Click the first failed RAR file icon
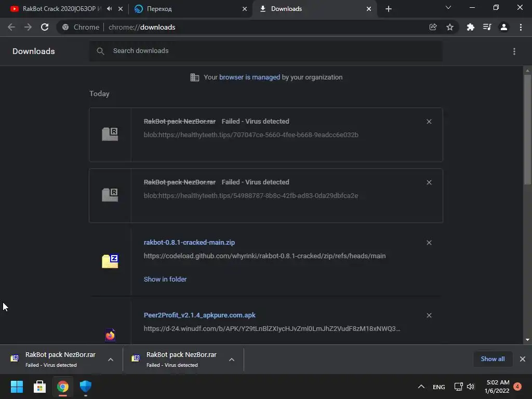The image size is (532, 399). (110, 134)
